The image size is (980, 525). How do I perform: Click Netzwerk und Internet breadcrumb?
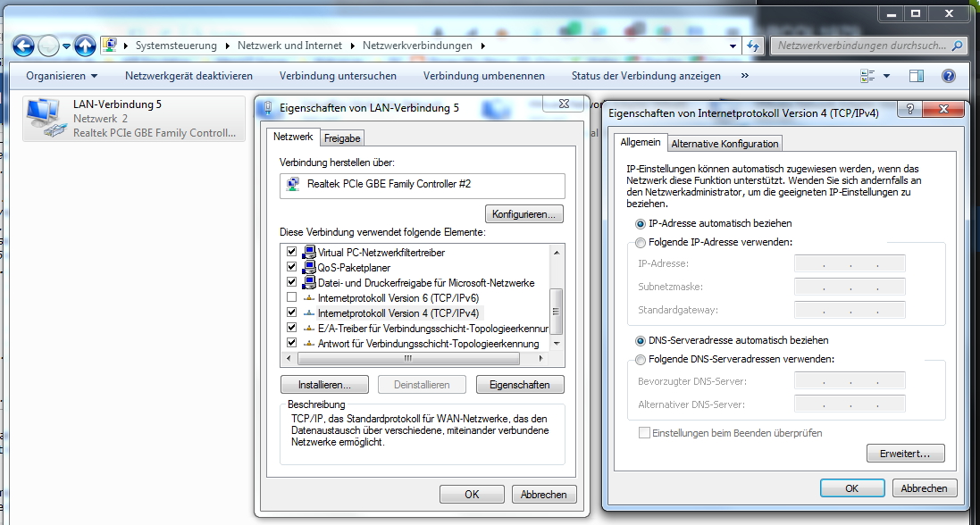[x=290, y=46]
